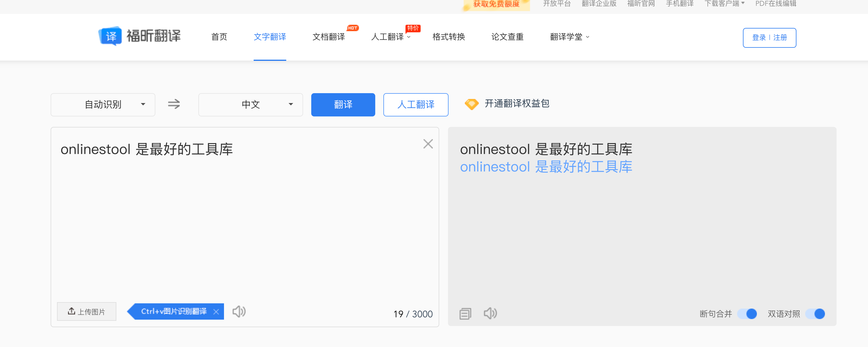Click the diamond icon beside 开通翻译权益包
This screenshot has width=868, height=347.
[472, 104]
